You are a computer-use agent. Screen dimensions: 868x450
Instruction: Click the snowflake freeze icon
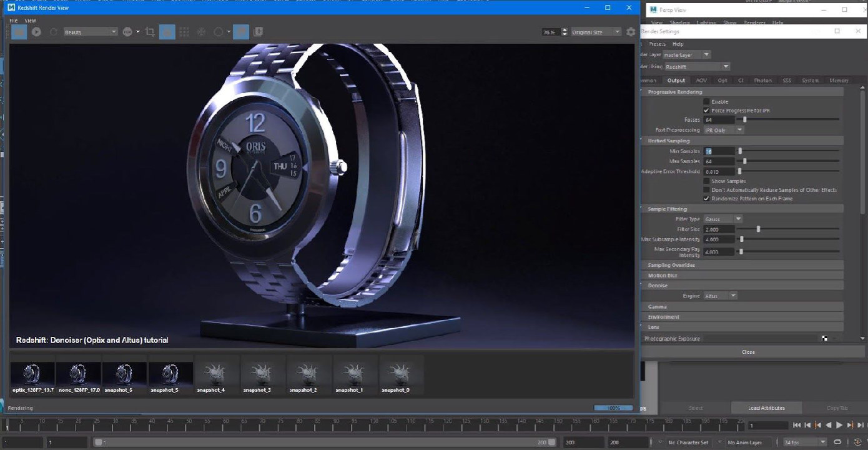201,32
